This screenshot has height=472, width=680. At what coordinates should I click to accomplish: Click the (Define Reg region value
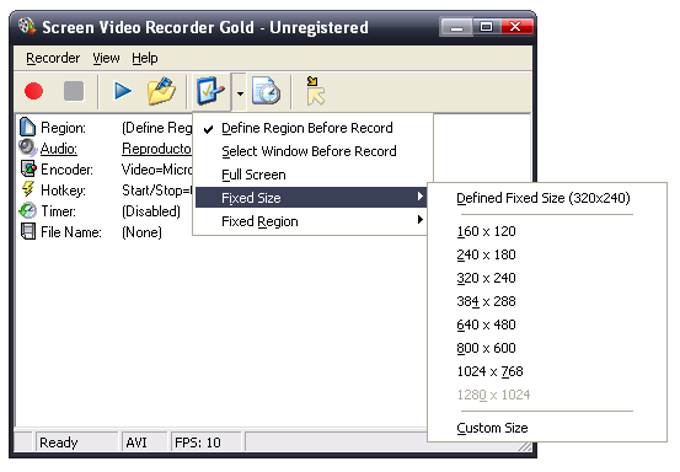tap(157, 128)
